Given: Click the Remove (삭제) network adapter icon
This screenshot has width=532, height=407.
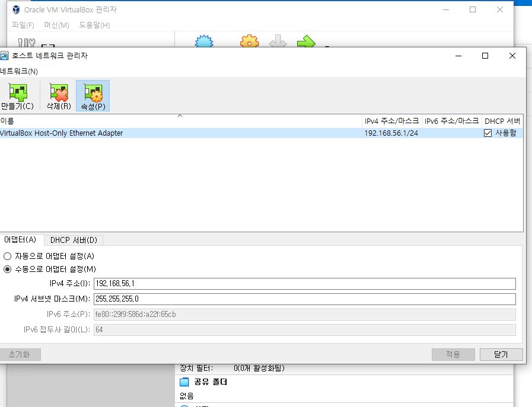Looking at the screenshot, I should tap(59, 92).
